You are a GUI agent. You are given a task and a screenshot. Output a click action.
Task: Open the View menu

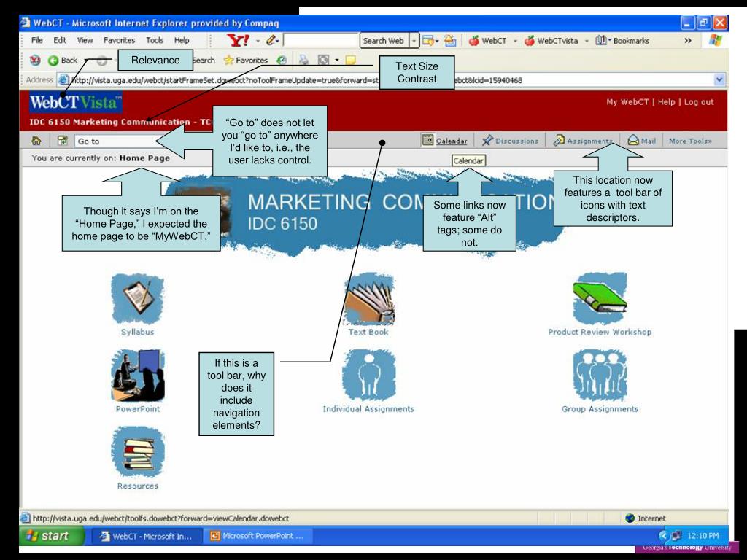click(85, 41)
